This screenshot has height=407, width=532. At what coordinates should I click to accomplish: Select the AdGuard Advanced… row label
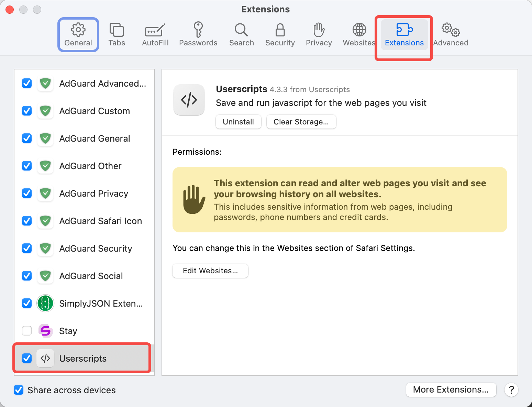(103, 84)
